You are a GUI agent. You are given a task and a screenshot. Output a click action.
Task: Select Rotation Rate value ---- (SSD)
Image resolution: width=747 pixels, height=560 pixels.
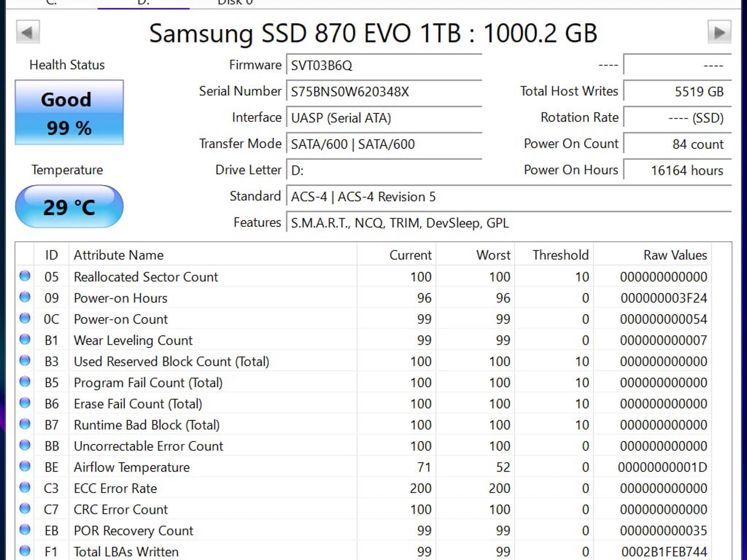pos(696,118)
